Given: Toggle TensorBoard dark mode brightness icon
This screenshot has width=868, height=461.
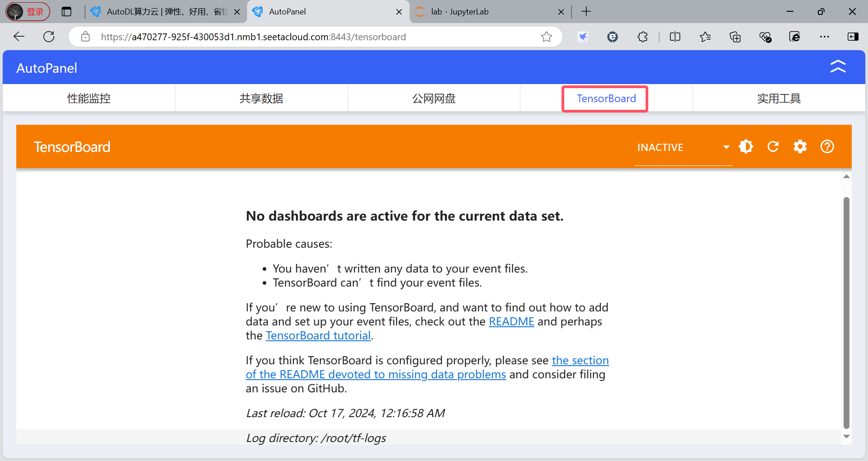Looking at the screenshot, I should [x=746, y=146].
